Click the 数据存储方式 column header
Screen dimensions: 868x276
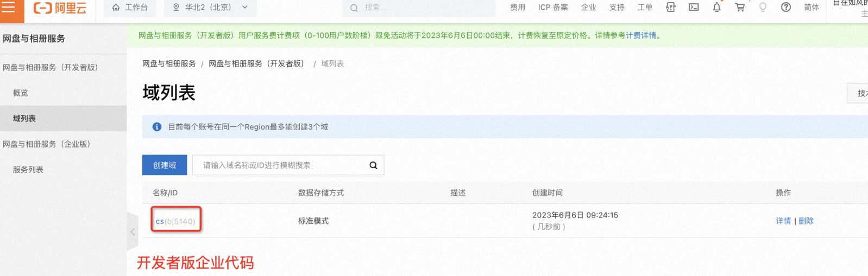pyautogui.click(x=321, y=192)
